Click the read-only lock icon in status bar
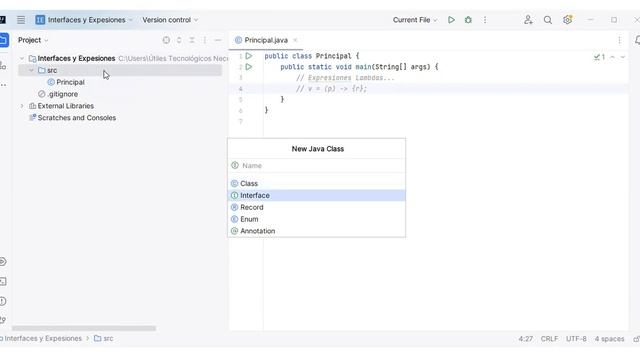The image size is (640, 360). 636,339
